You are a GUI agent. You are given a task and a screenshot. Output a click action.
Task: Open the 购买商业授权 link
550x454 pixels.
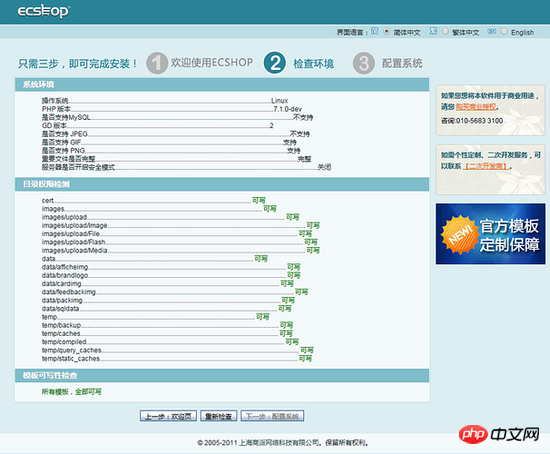(476, 107)
